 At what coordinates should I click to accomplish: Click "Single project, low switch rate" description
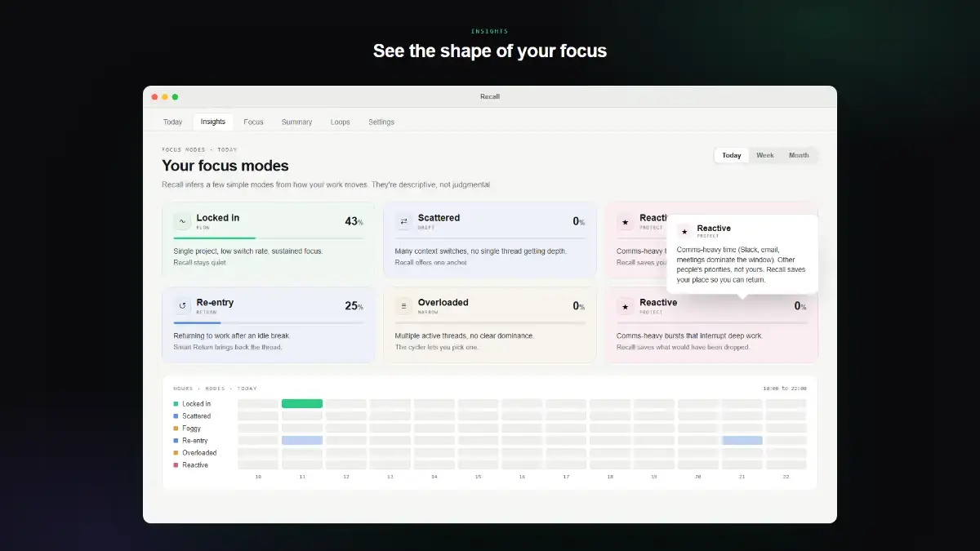click(248, 251)
